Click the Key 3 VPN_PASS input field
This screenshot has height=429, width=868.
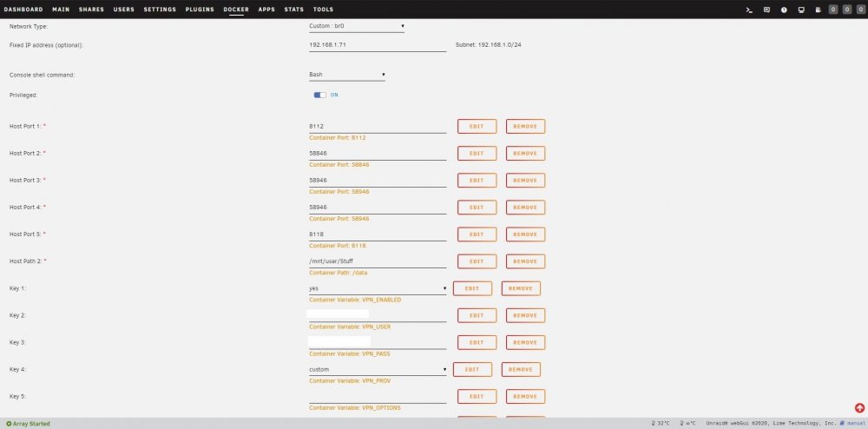pos(378,343)
